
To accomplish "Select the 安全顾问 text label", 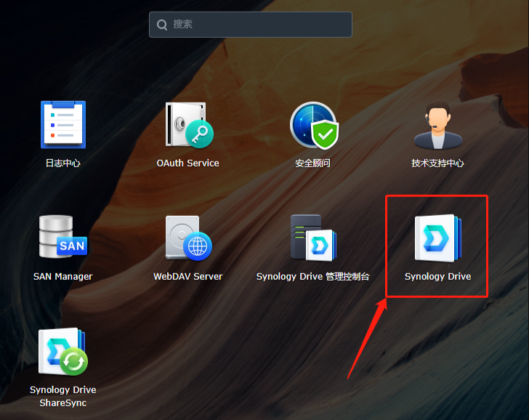I will 313,163.
